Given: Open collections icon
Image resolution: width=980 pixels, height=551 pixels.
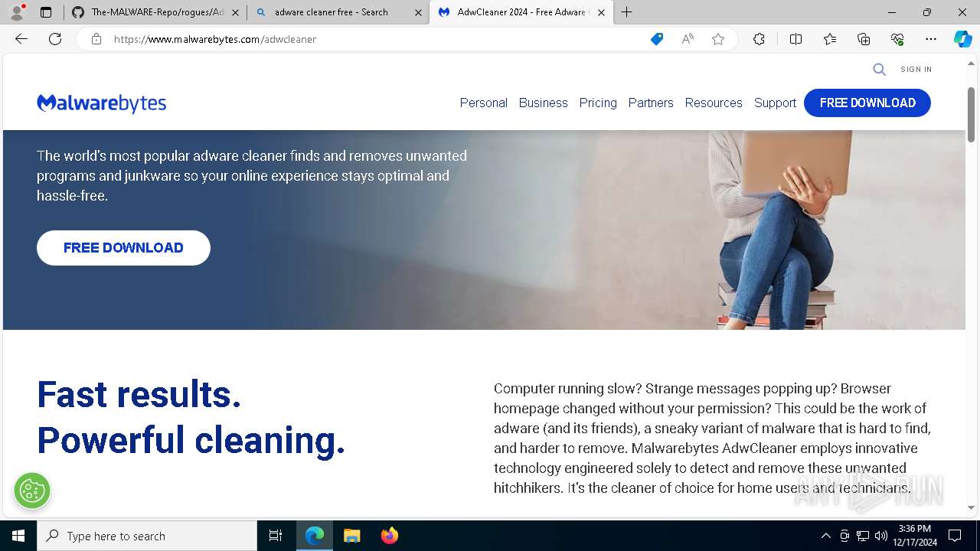Looking at the screenshot, I should pos(864,39).
